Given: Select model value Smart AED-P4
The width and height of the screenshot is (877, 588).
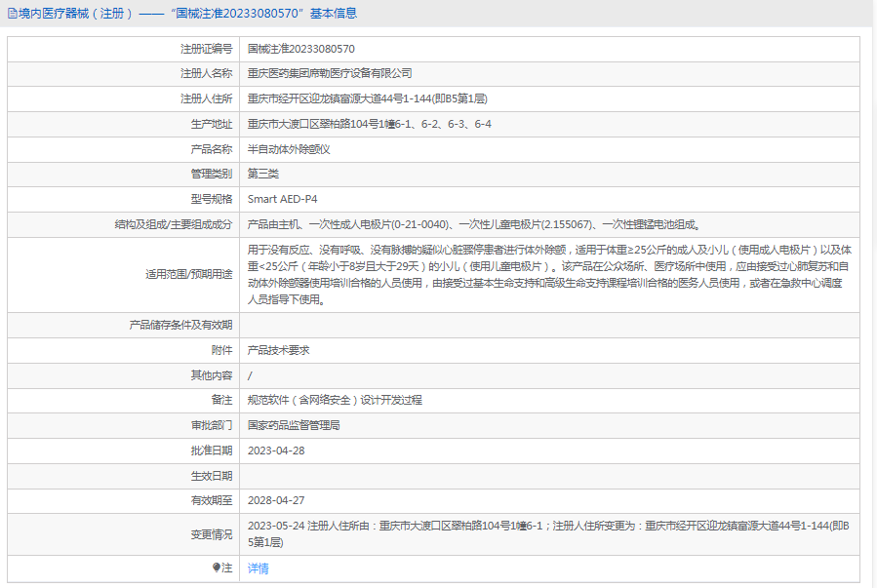Looking at the screenshot, I should click(x=283, y=199).
